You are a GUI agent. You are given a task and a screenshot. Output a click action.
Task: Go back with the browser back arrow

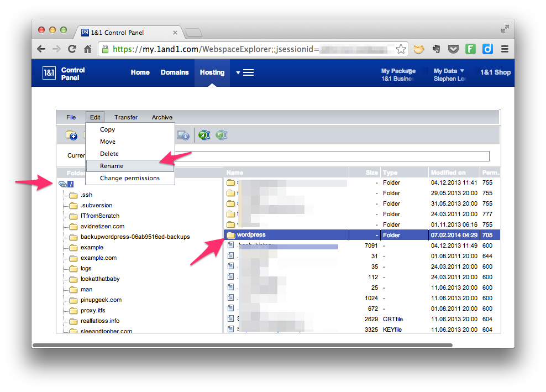[41, 49]
